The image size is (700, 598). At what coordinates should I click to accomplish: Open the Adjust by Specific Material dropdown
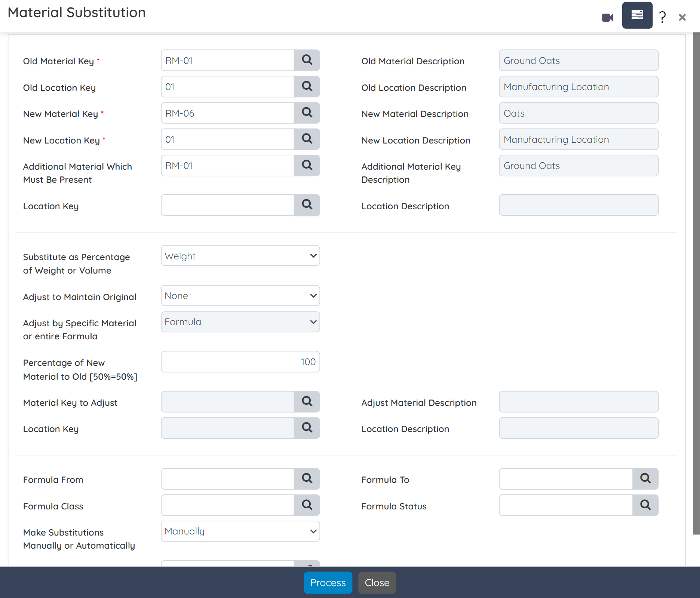(240, 322)
